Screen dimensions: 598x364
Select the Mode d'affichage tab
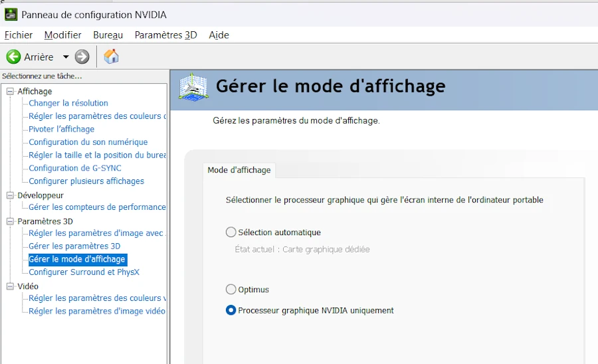point(239,170)
